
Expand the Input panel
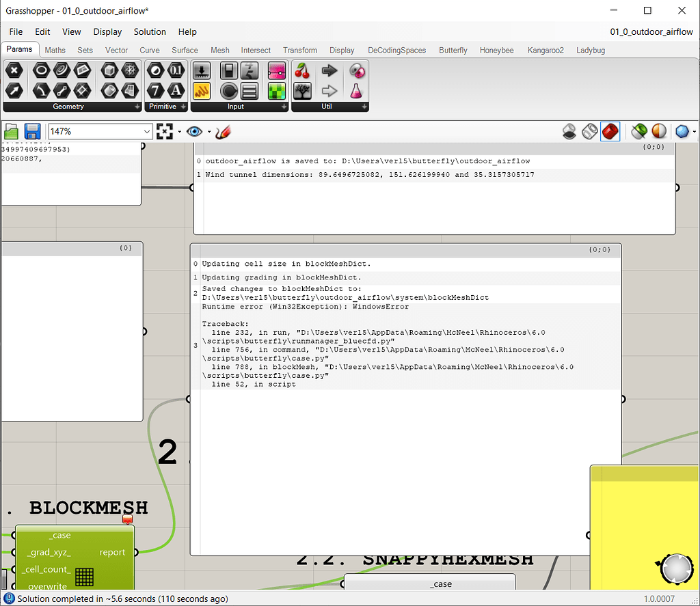tap(284, 107)
